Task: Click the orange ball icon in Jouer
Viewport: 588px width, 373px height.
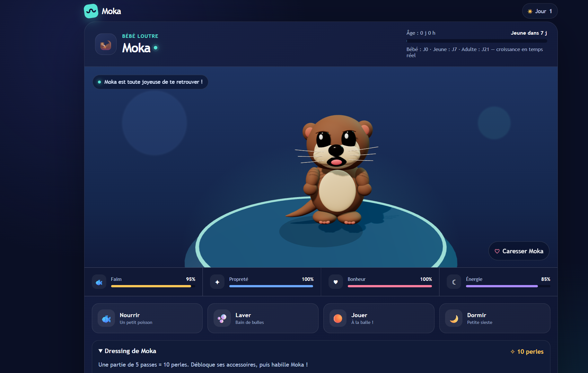Action: (x=338, y=318)
